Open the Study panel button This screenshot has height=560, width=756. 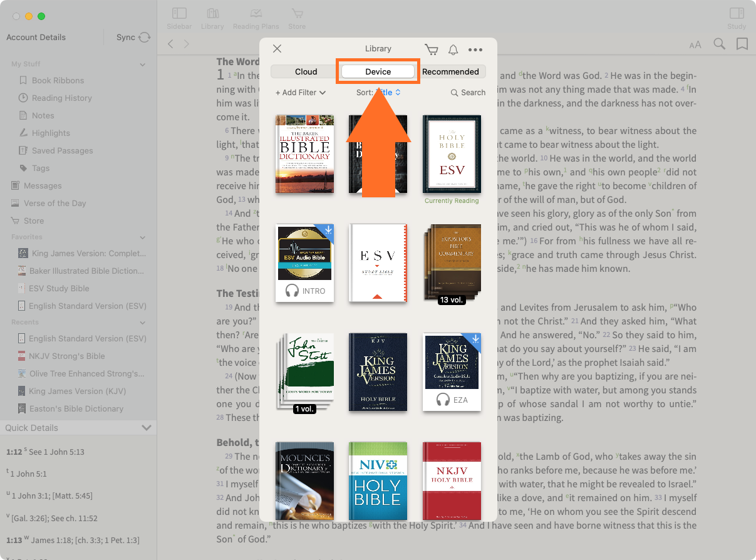(x=737, y=18)
